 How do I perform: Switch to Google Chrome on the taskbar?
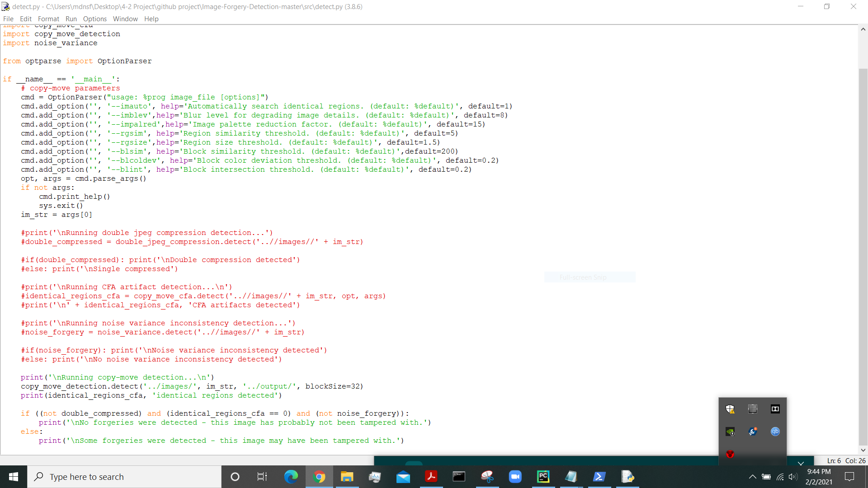point(319,477)
